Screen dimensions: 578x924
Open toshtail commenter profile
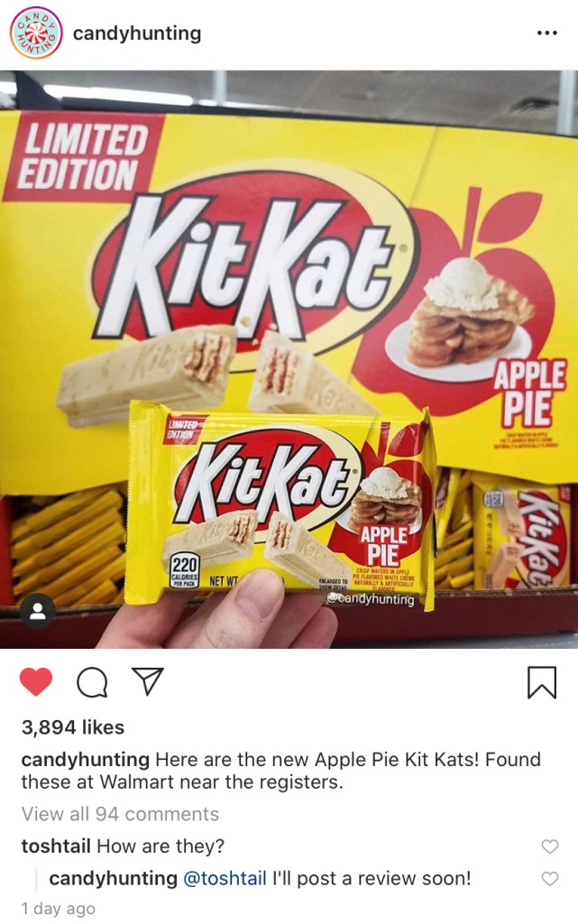pyautogui.click(x=56, y=846)
